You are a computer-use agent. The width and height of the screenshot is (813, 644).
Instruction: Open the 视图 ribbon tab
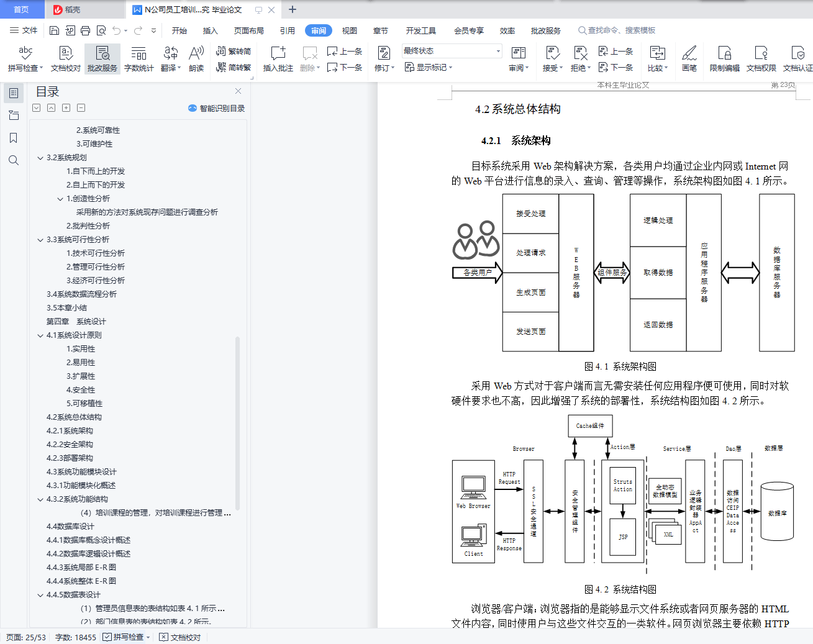(350, 30)
